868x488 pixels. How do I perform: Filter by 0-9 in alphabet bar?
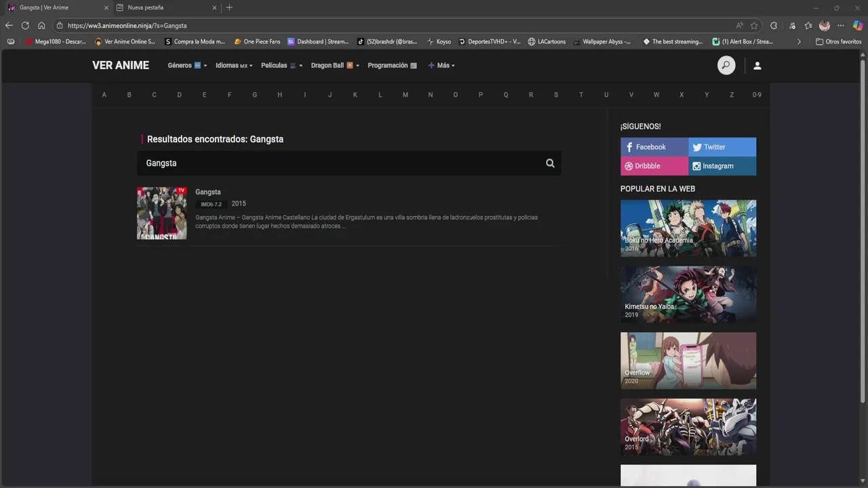pyautogui.click(x=757, y=95)
